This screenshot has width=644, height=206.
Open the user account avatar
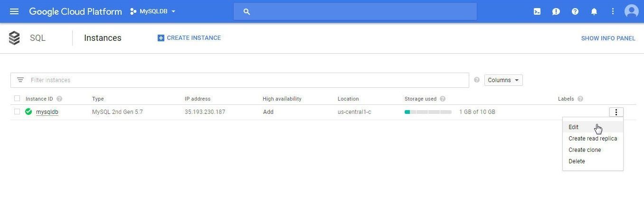[632, 11]
